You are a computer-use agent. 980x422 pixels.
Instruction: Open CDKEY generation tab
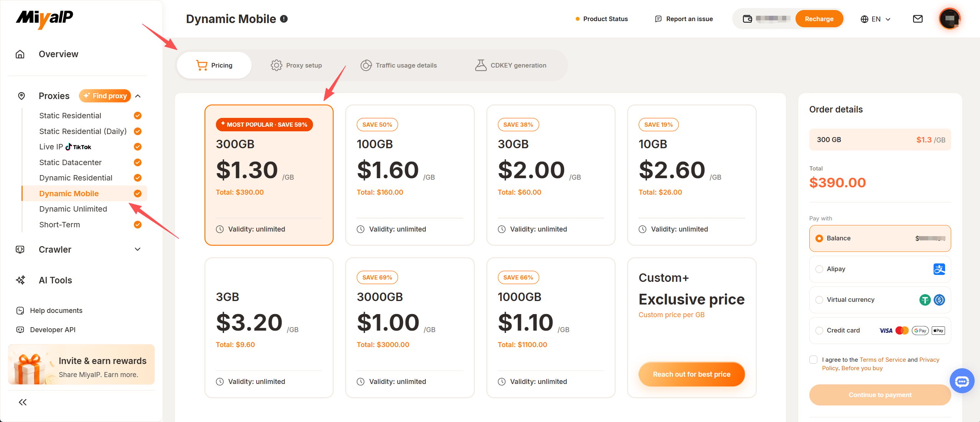(511, 65)
